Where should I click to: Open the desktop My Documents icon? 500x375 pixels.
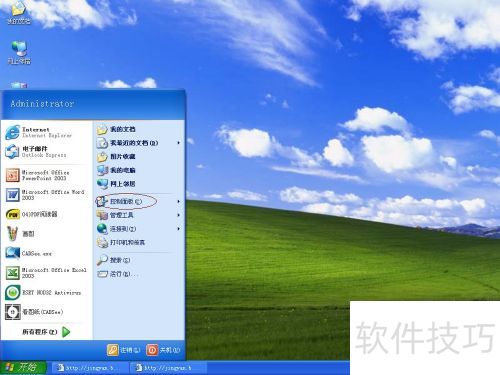[x=19, y=9]
